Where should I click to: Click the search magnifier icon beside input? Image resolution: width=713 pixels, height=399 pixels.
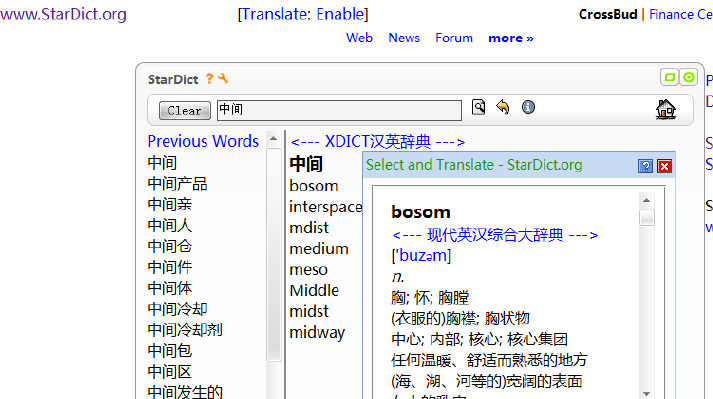point(478,107)
